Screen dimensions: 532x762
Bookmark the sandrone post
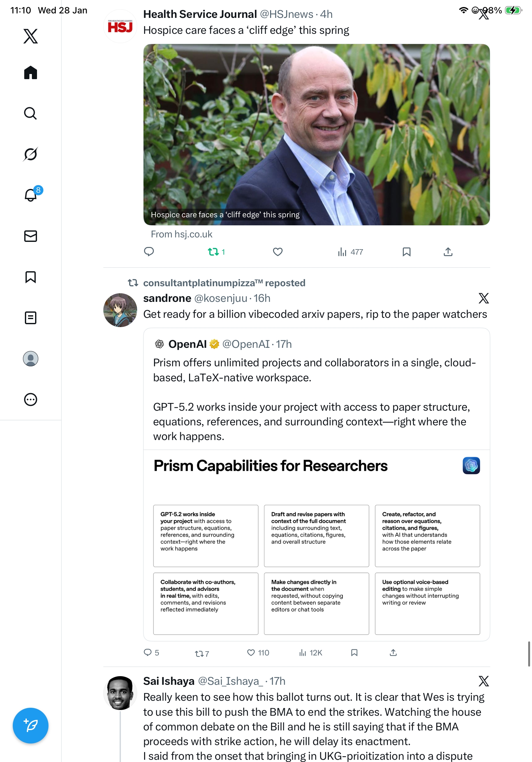point(354,653)
